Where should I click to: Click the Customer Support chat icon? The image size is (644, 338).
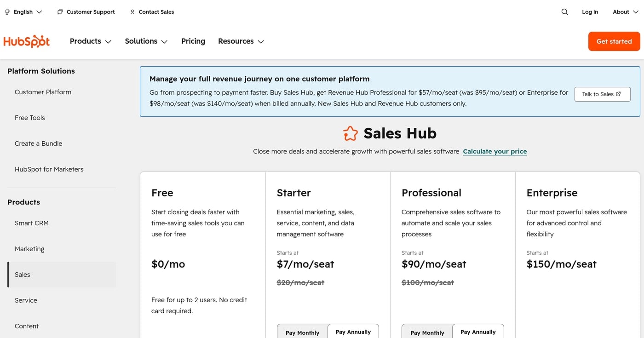60,12
